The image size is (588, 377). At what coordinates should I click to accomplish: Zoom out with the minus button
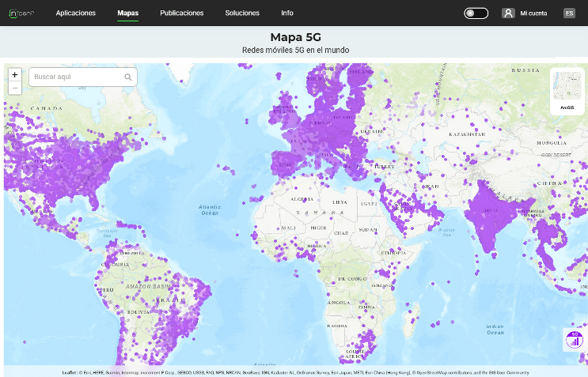14,88
